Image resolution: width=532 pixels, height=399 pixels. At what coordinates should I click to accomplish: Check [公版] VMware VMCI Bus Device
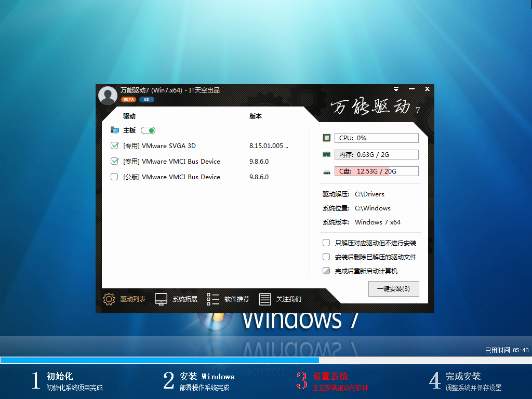[x=114, y=177]
